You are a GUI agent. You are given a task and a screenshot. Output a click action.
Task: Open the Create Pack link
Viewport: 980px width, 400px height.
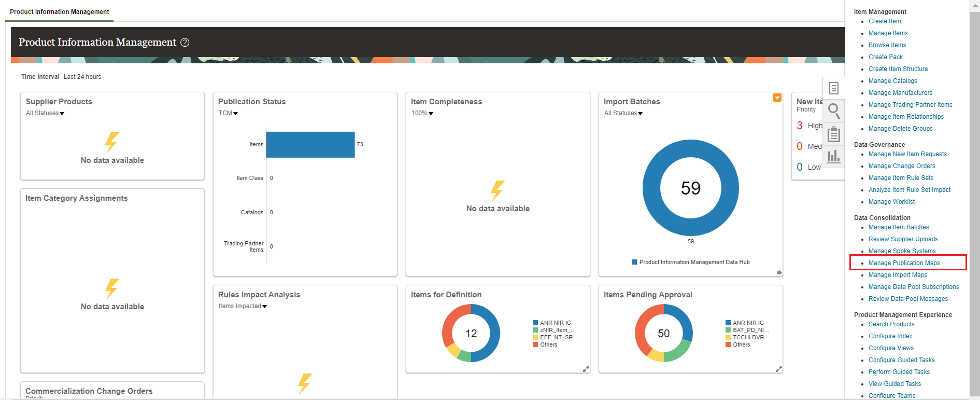[x=886, y=57]
